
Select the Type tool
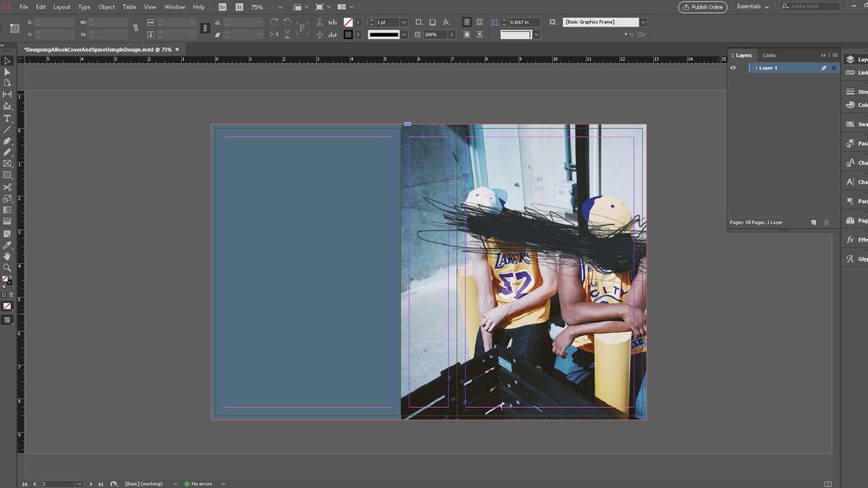point(7,118)
